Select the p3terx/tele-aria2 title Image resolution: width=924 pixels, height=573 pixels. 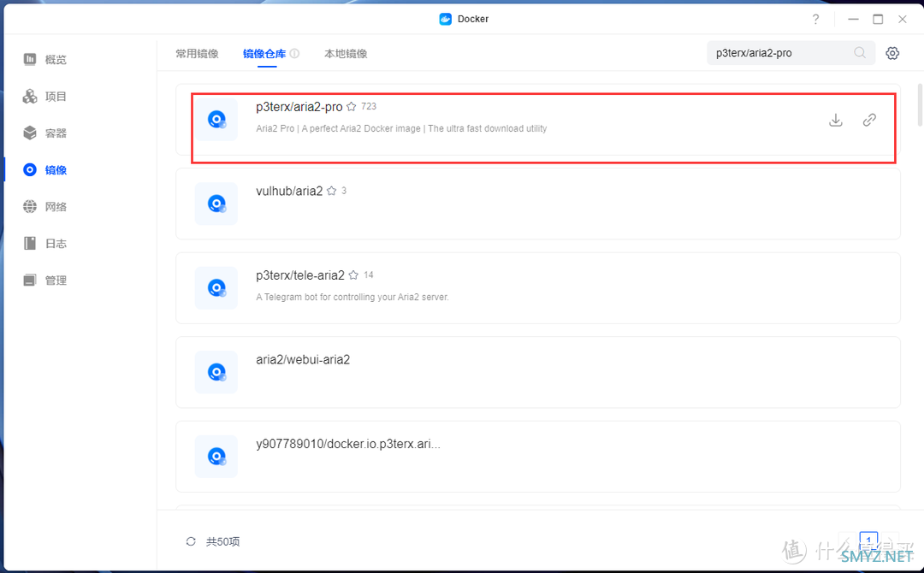300,275
